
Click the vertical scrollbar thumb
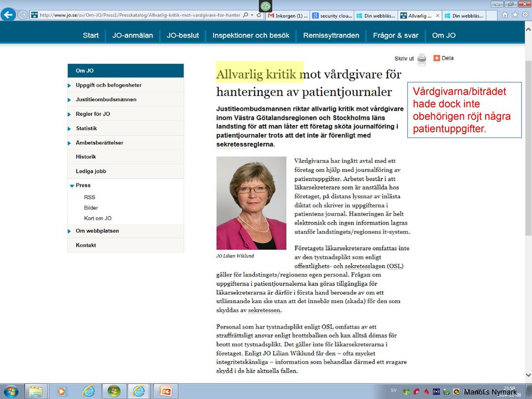(528, 147)
